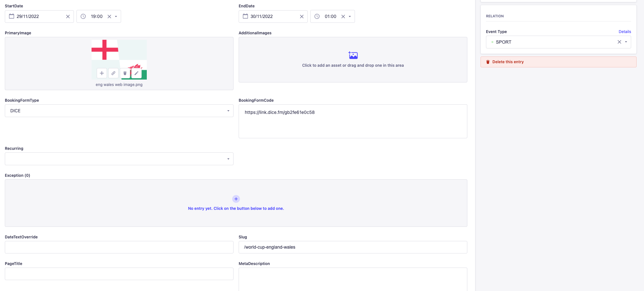Remove the SPORT event type selection
644x291 pixels.
point(619,42)
